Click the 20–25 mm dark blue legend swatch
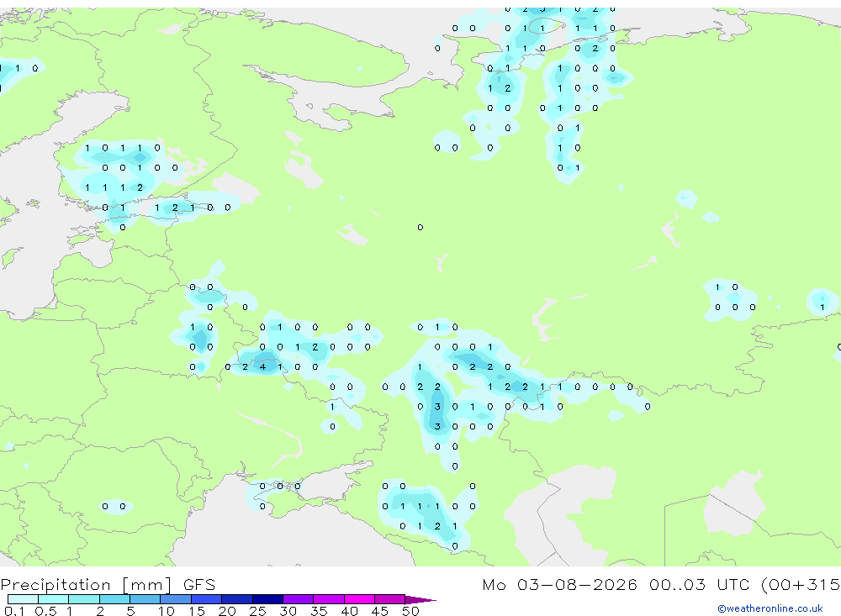The height and width of the screenshot is (616, 841). [x=237, y=599]
